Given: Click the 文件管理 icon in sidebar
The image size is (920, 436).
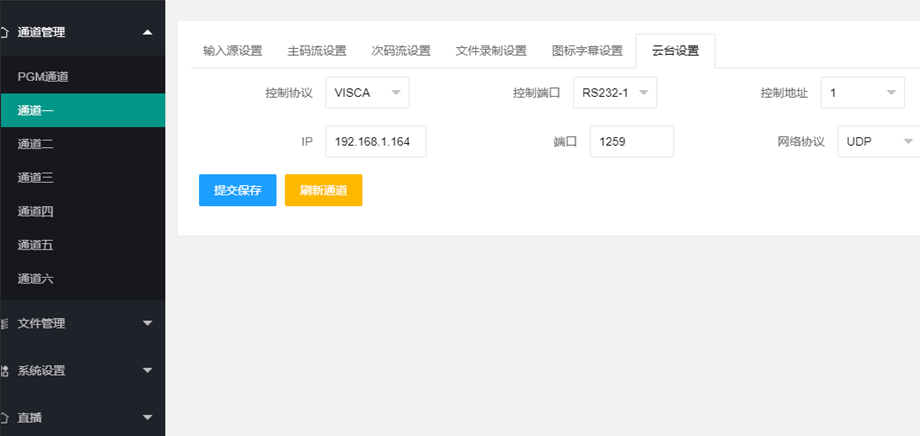Looking at the screenshot, I should point(5,323).
